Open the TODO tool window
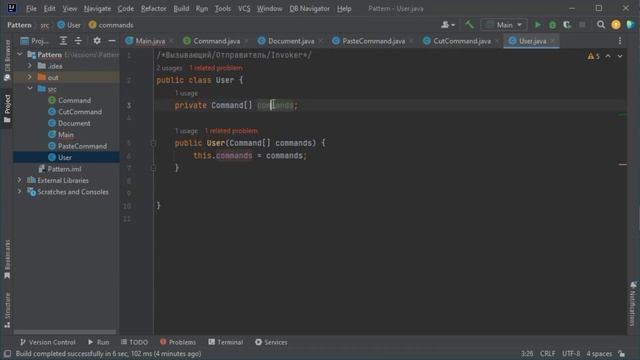 coord(134,342)
